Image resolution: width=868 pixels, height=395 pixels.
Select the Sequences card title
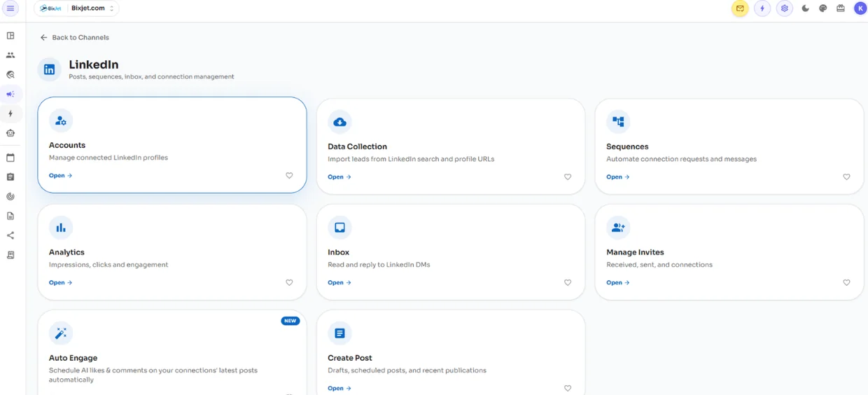coord(627,146)
